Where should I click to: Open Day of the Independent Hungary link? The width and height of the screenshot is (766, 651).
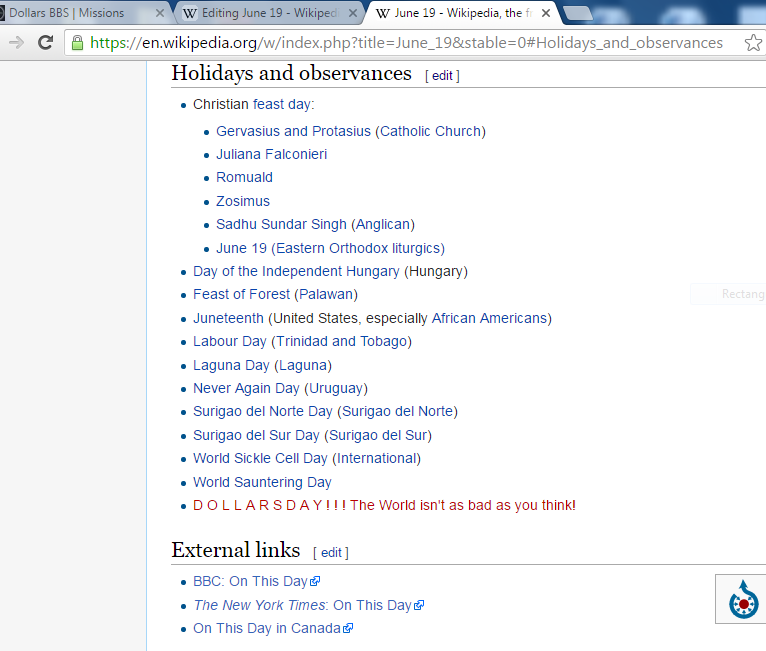pos(296,271)
